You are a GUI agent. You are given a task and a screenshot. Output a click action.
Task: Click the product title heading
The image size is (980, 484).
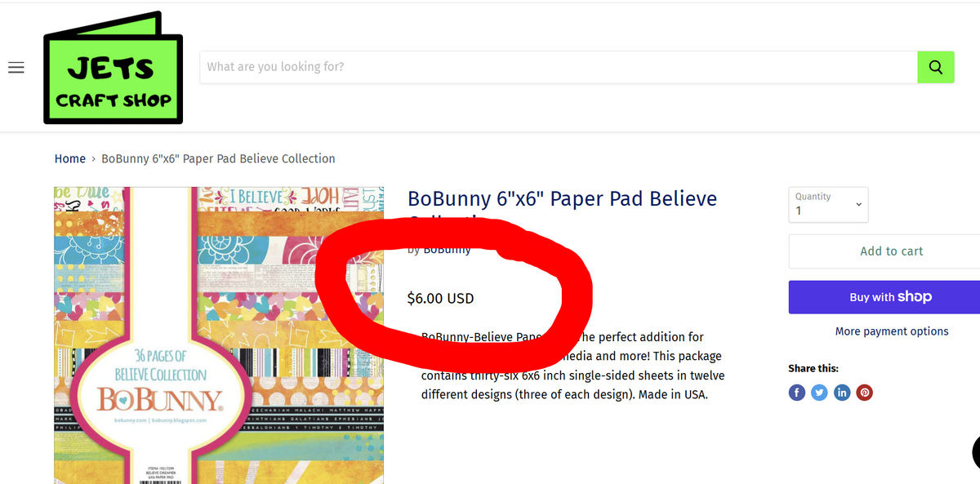click(562, 198)
